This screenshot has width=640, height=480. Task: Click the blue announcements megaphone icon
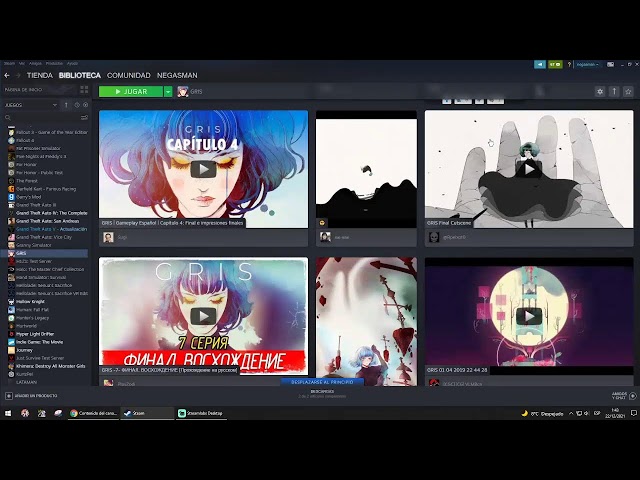540,64
